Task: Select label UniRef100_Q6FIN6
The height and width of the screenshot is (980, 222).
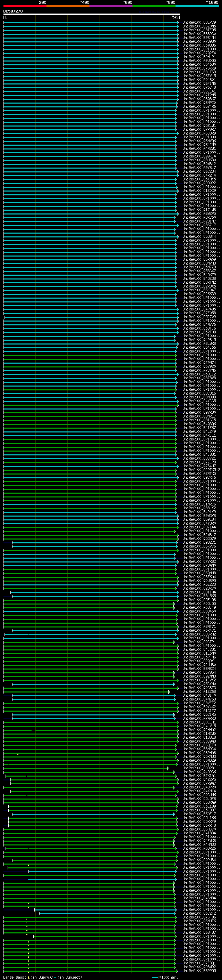Action: point(199,83)
